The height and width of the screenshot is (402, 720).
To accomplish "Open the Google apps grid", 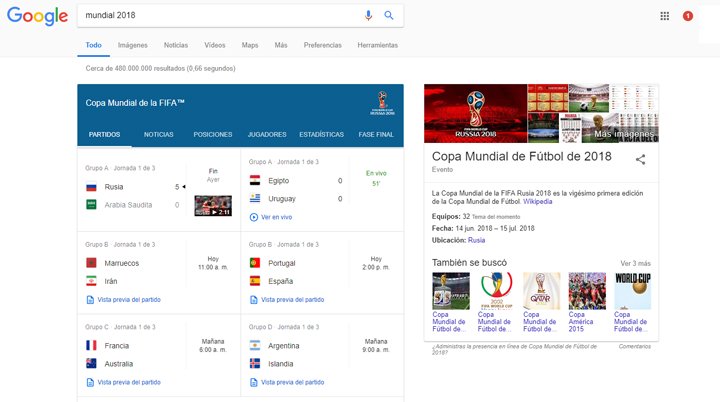I will click(x=664, y=16).
